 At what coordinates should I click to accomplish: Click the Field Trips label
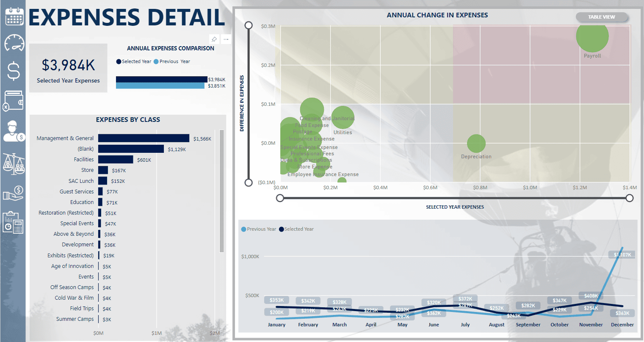pos(82,309)
